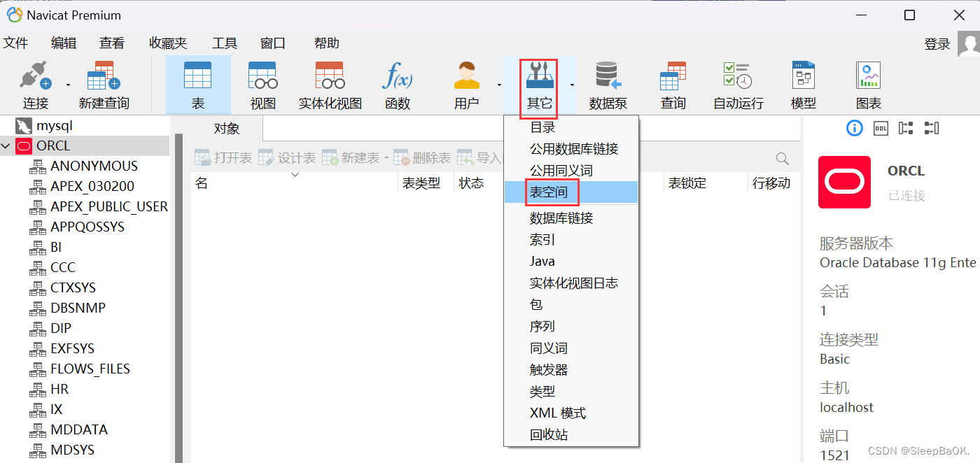
Task: Choose 目录 from the dropdown menu
Action: (571, 127)
